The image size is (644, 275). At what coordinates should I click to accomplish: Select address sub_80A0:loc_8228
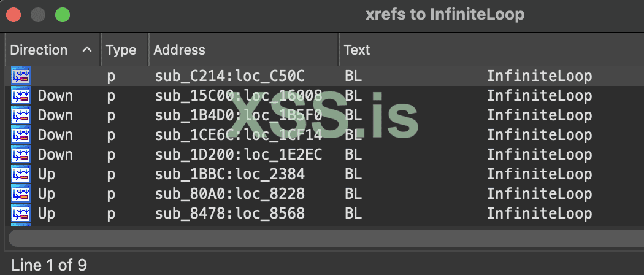tap(229, 194)
